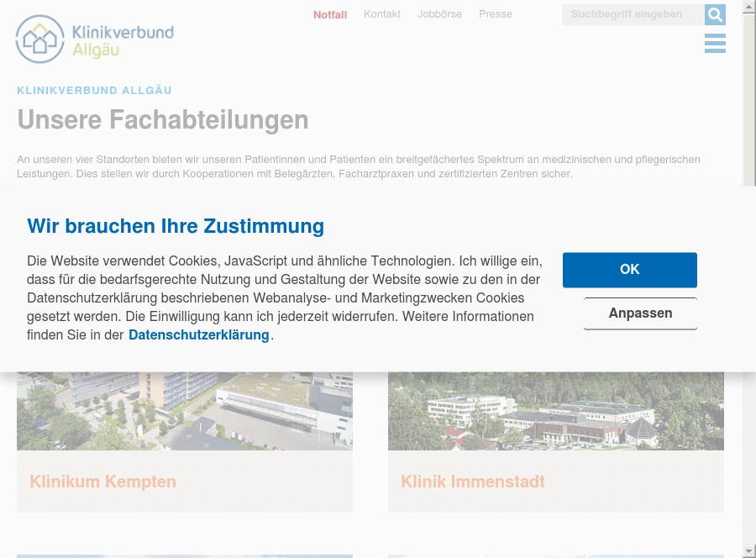Open the Notfall menu item
The height and width of the screenshot is (558, 756).
pos(330,14)
